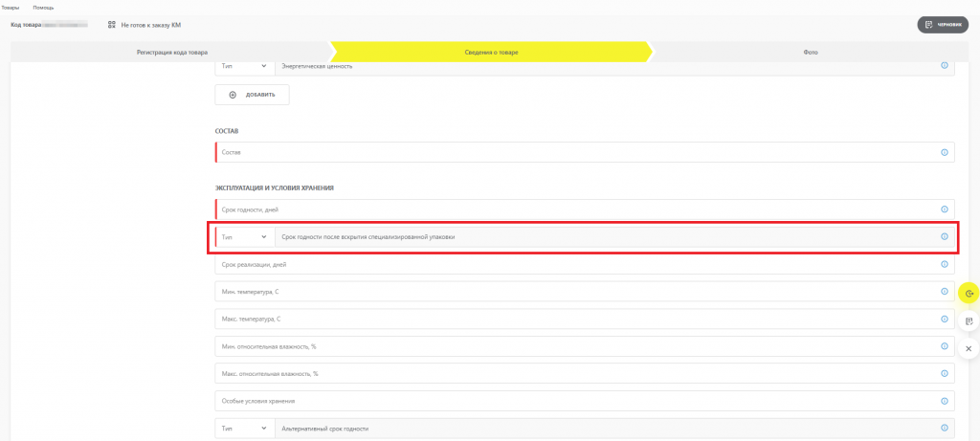Click the X floating button on right side
Image resolution: width=980 pixels, height=441 pixels.
tap(969, 349)
